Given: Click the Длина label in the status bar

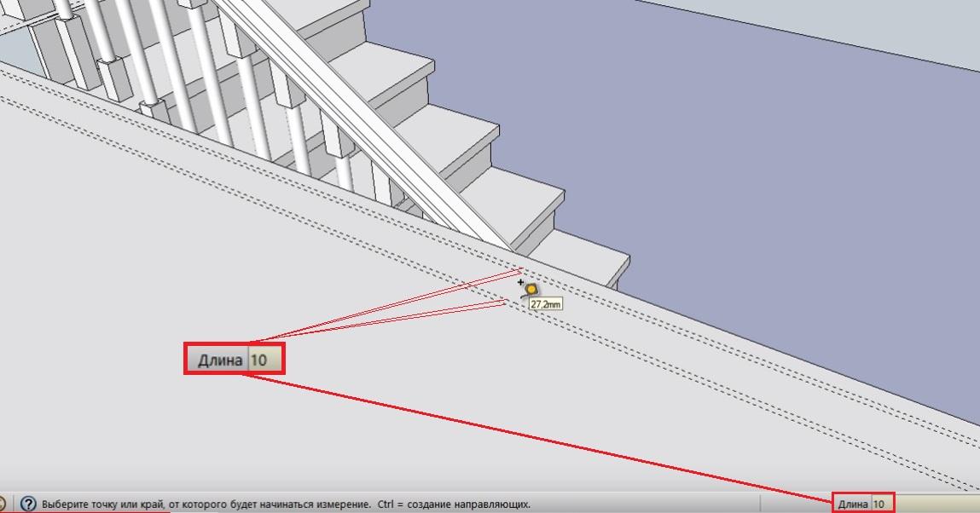Looking at the screenshot, I should click(853, 504).
